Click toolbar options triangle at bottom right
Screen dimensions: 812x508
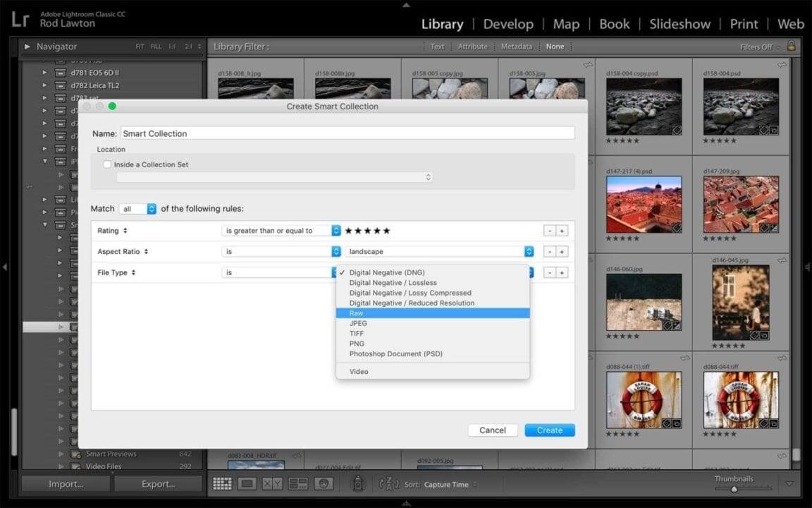point(789,483)
